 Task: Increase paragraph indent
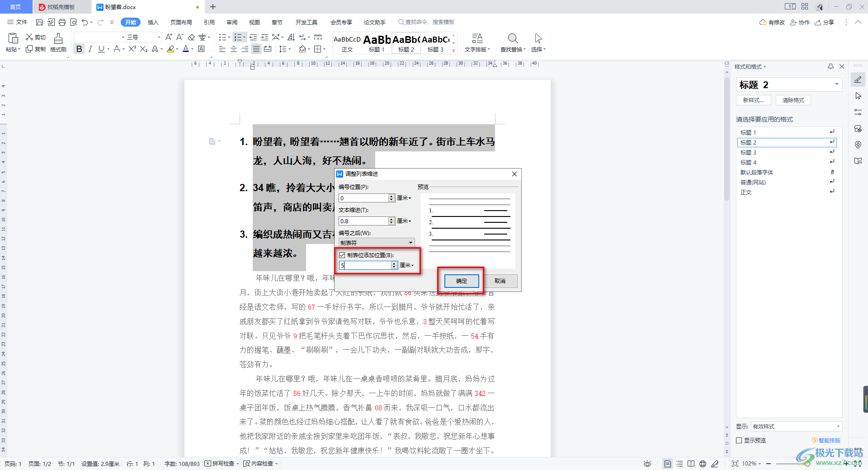click(265, 37)
